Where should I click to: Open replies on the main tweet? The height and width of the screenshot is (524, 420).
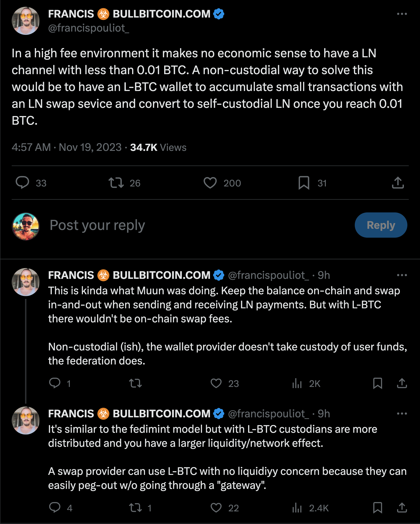[x=22, y=183]
